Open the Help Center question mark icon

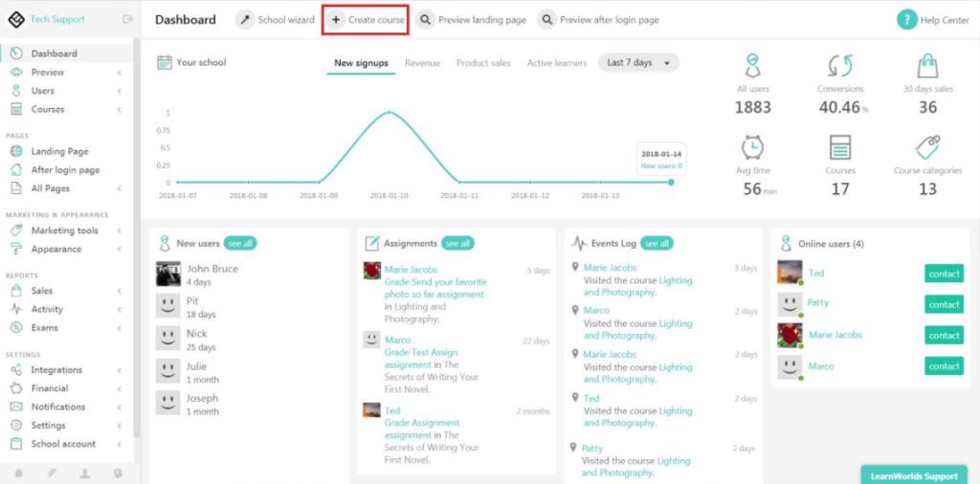[907, 20]
